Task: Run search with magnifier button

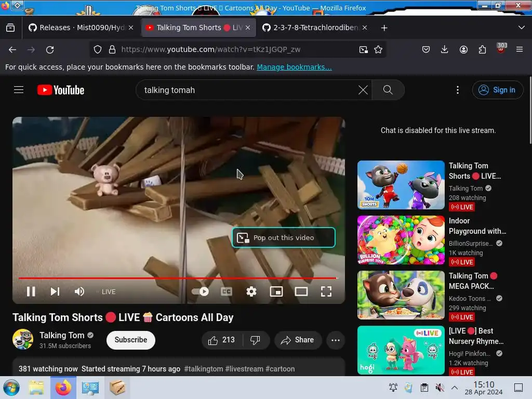Action: [388, 90]
